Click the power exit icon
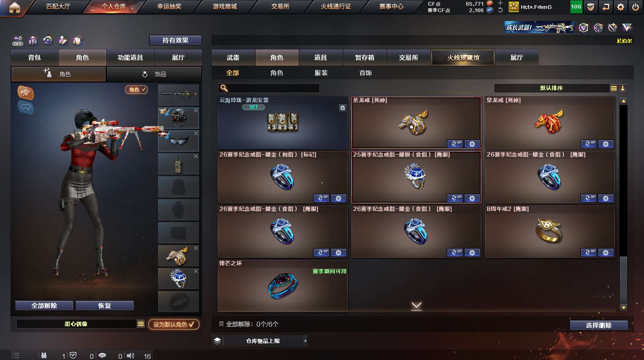 coord(636,7)
